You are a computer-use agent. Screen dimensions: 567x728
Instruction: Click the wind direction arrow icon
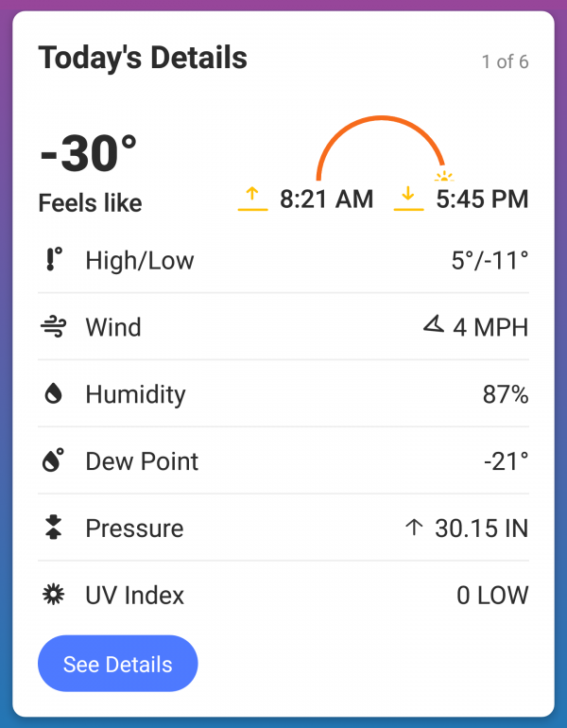coord(434,324)
